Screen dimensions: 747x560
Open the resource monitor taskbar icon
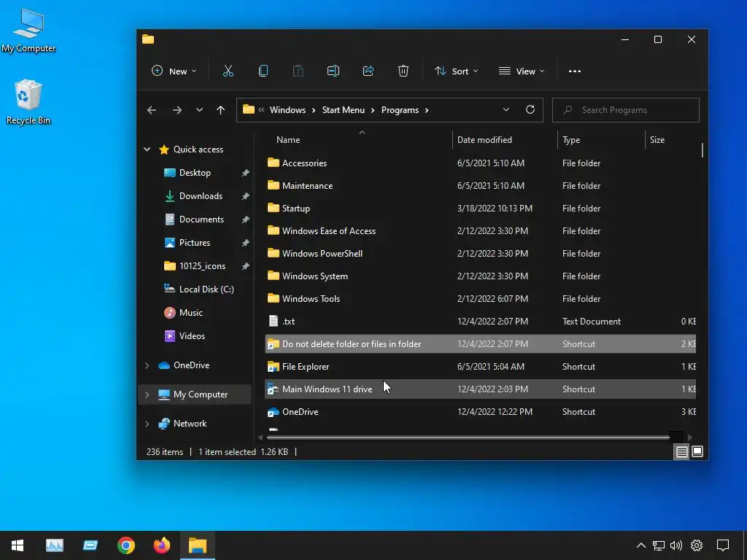[54, 545]
